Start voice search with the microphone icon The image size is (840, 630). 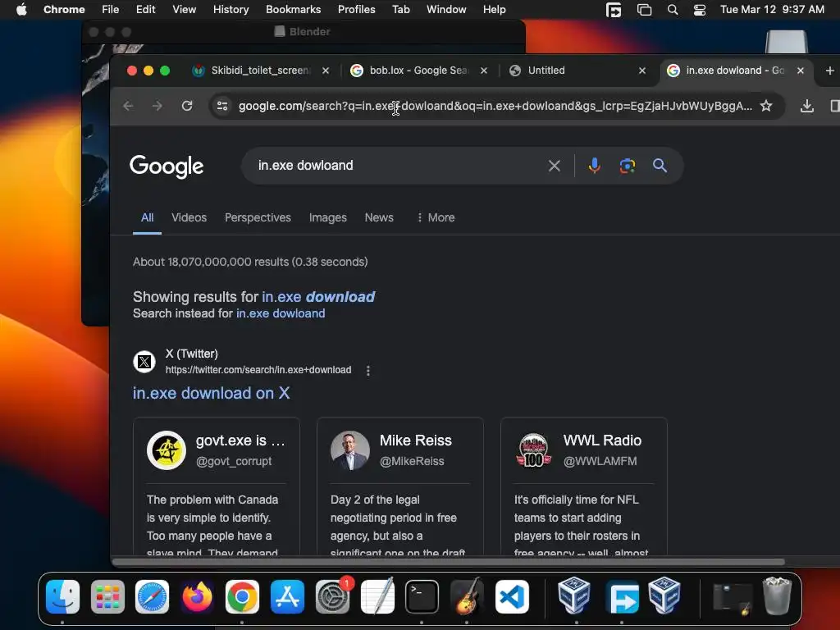[594, 166]
